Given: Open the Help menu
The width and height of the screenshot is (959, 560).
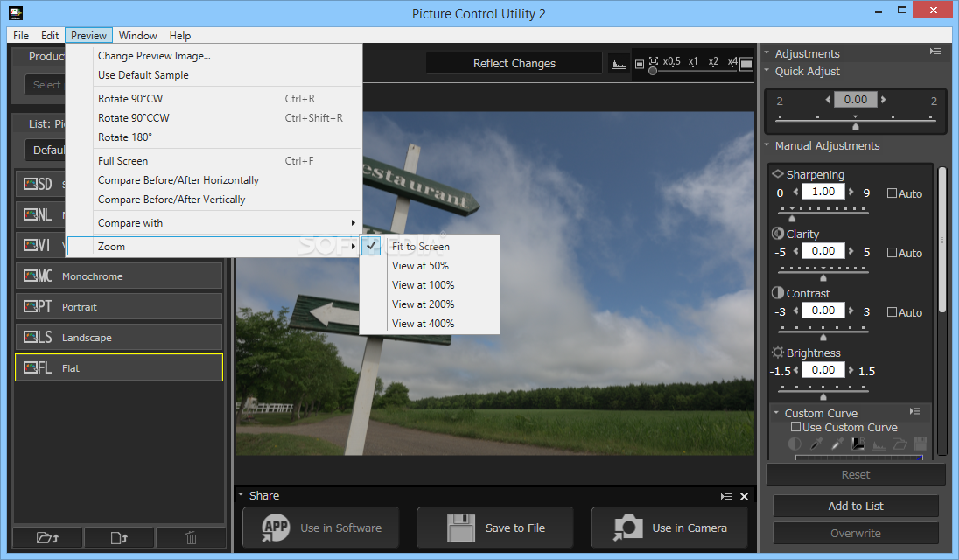Looking at the screenshot, I should pyautogui.click(x=180, y=36).
